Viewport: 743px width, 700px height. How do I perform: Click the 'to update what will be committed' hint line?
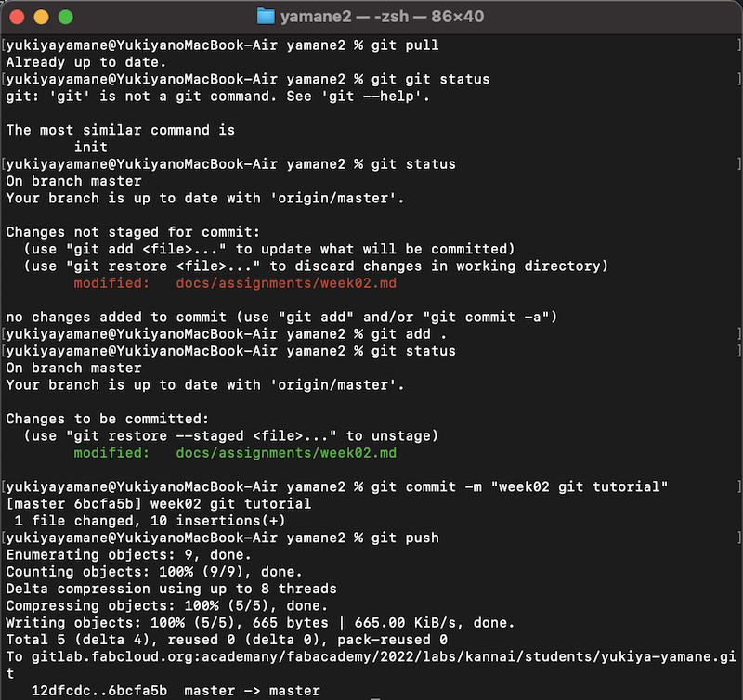[x=269, y=249]
